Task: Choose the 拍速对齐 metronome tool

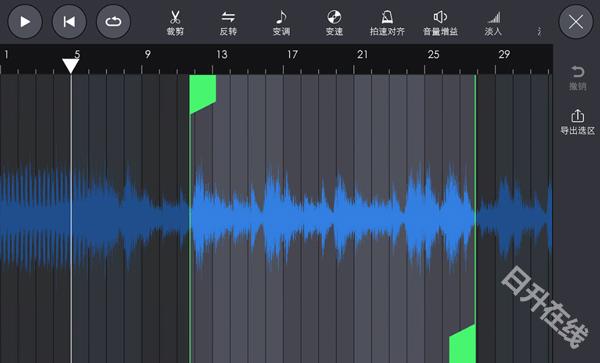Action: pyautogui.click(x=387, y=23)
